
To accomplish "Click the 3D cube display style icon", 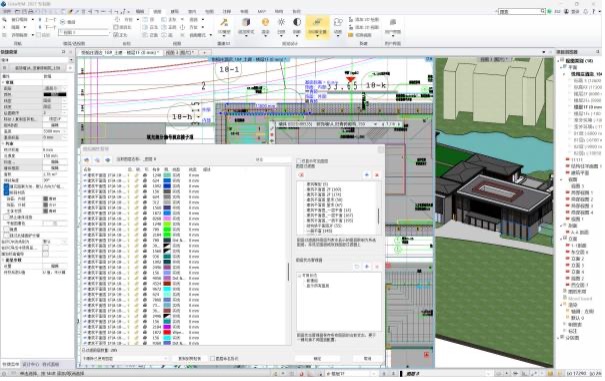I will [x=246, y=23].
